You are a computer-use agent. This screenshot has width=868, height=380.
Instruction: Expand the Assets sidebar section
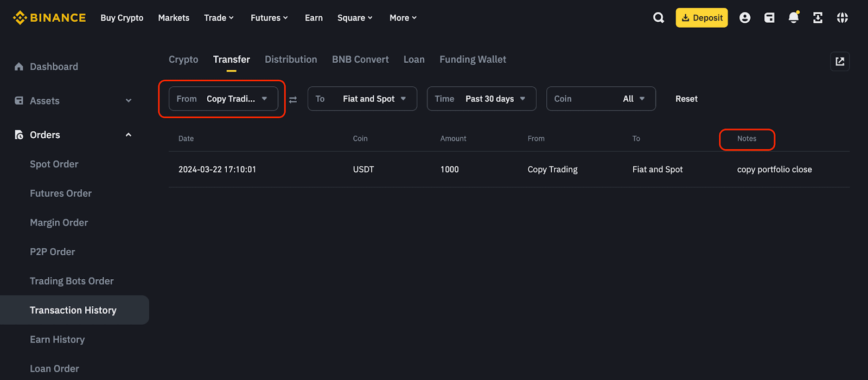(129, 101)
